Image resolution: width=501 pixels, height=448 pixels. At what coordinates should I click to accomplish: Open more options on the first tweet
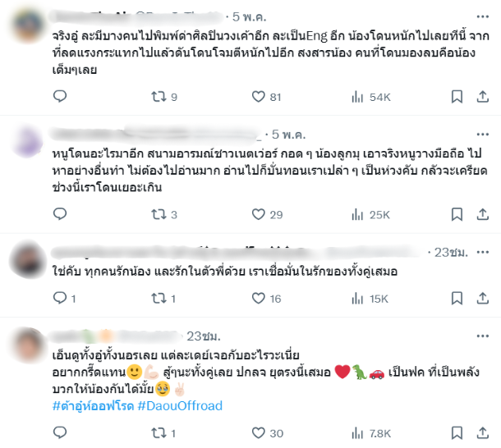[x=482, y=16]
